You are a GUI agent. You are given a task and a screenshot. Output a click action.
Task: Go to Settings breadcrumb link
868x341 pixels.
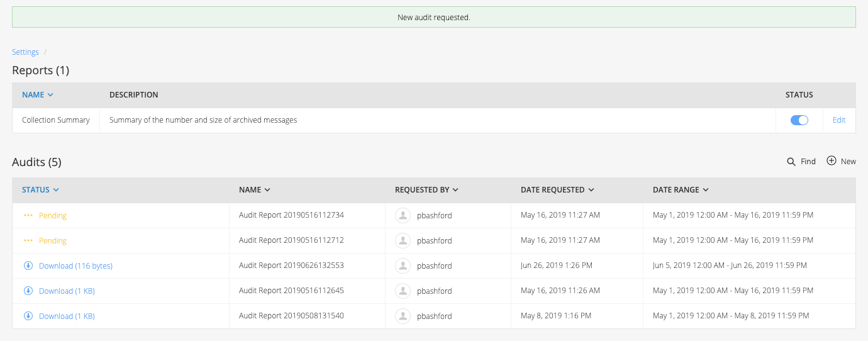pyautogui.click(x=25, y=52)
